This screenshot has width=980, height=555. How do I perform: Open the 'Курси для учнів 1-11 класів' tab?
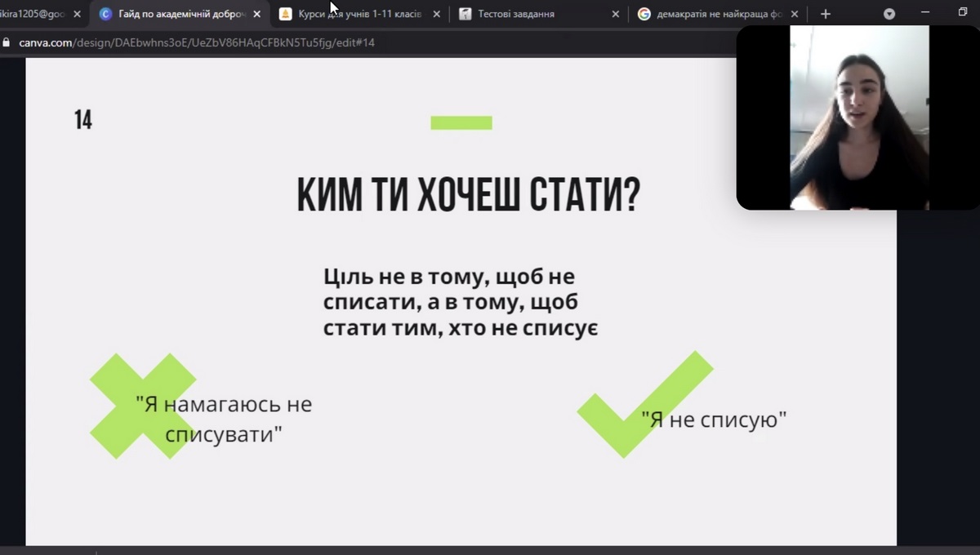click(359, 14)
